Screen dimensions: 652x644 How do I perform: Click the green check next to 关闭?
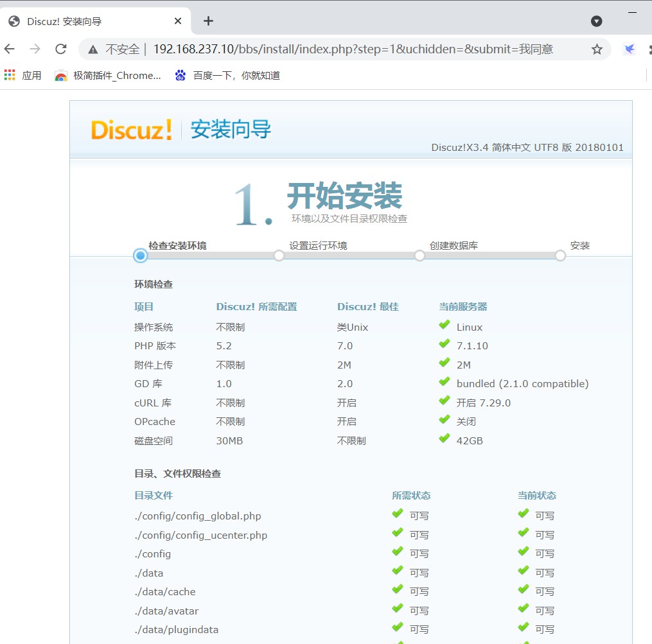(x=445, y=419)
